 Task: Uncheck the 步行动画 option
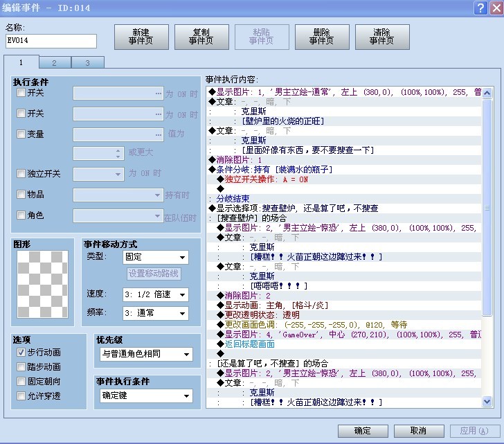tap(21, 353)
